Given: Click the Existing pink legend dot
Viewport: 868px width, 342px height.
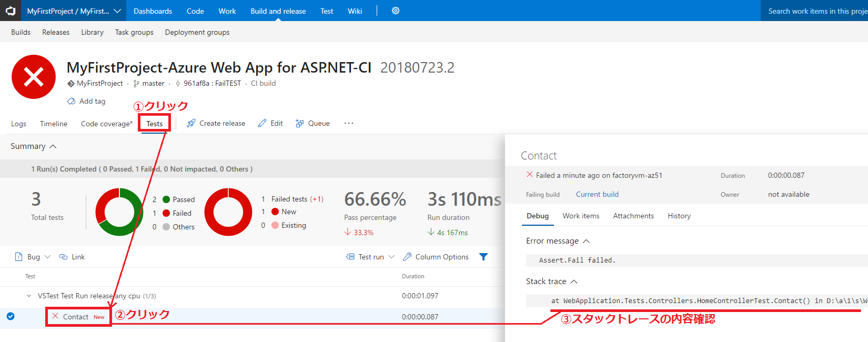Looking at the screenshot, I should pos(275,225).
